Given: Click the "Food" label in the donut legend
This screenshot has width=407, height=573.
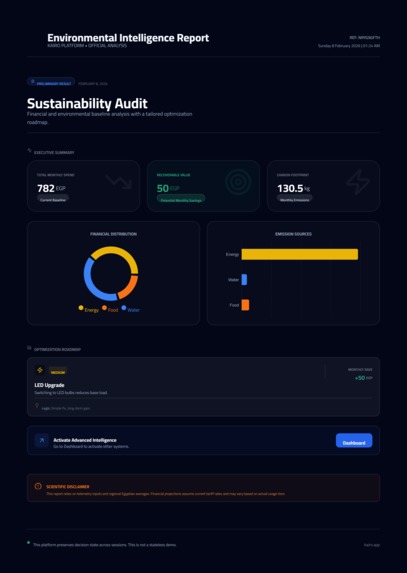Looking at the screenshot, I should [x=113, y=310].
